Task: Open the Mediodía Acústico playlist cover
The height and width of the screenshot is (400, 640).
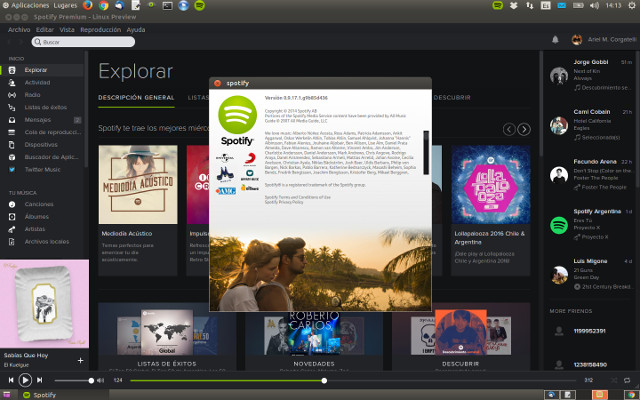Action: (138, 185)
